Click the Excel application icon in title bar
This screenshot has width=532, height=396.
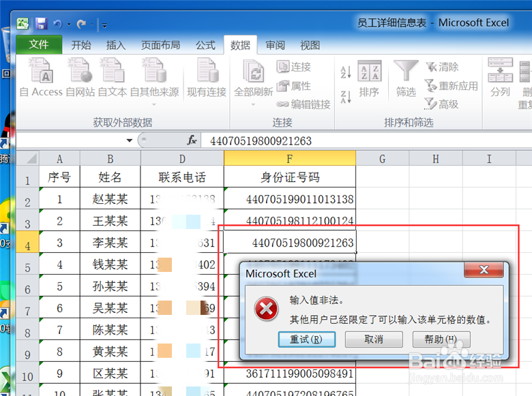pyautogui.click(x=23, y=24)
